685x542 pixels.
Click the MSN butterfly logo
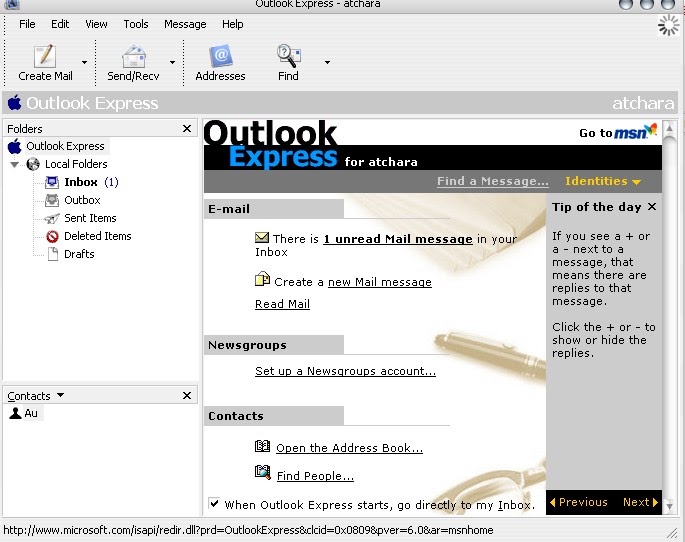pyautogui.click(x=651, y=129)
